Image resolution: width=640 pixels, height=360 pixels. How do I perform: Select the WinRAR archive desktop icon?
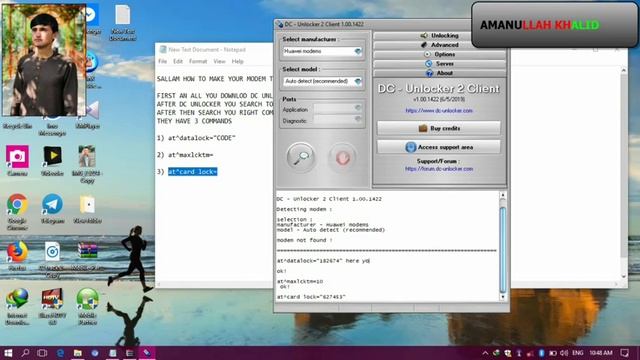tap(87, 256)
